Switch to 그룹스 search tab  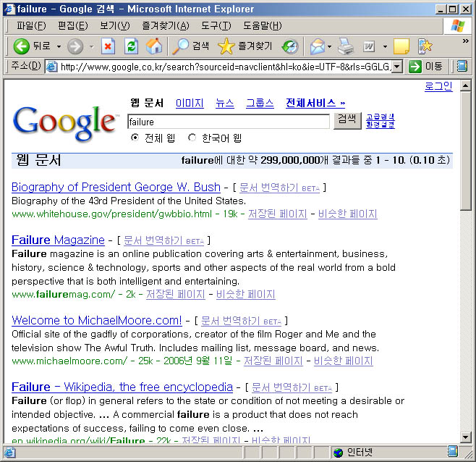pos(260,104)
